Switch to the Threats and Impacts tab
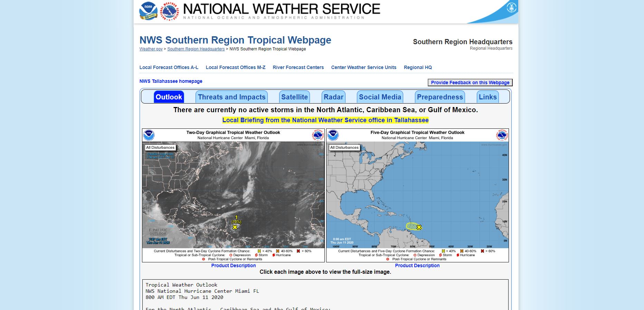 [x=231, y=97]
